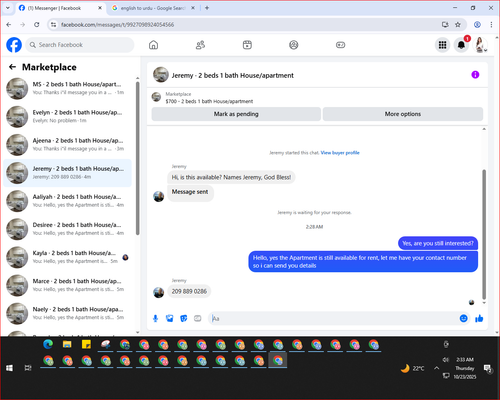Open conversation info purple icon
500x400 pixels.
point(475,75)
